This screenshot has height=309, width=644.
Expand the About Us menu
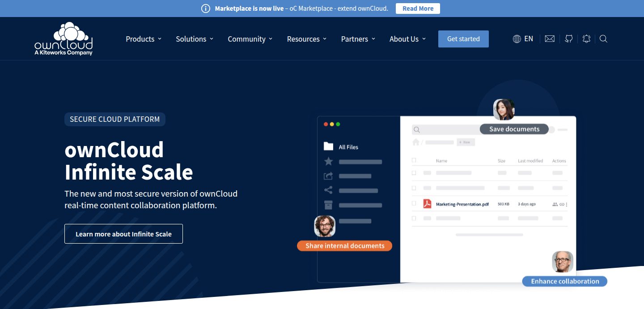(x=407, y=39)
